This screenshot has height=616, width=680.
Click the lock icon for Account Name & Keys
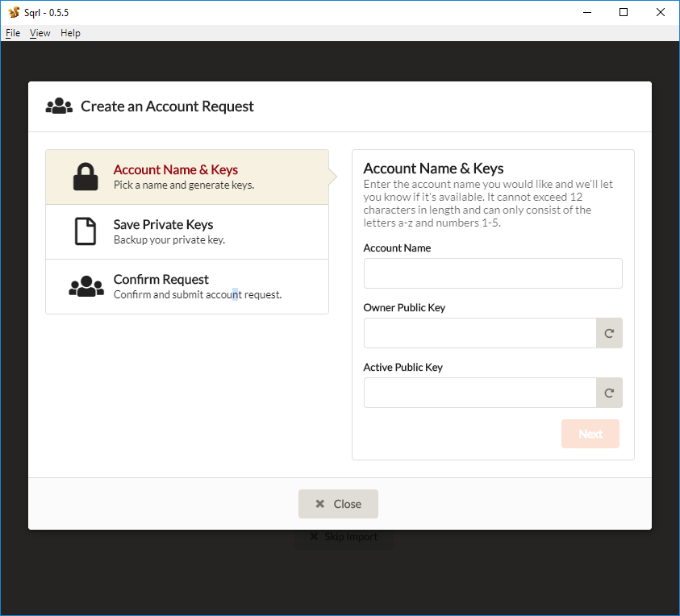(86, 177)
